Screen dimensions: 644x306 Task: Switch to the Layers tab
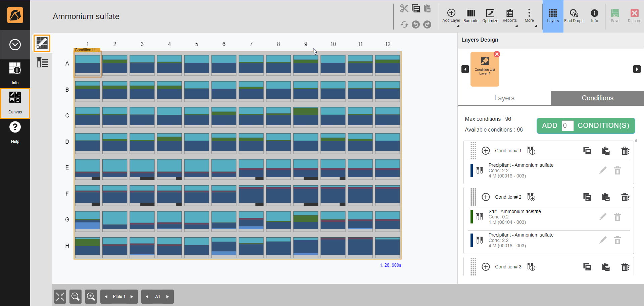point(504,98)
